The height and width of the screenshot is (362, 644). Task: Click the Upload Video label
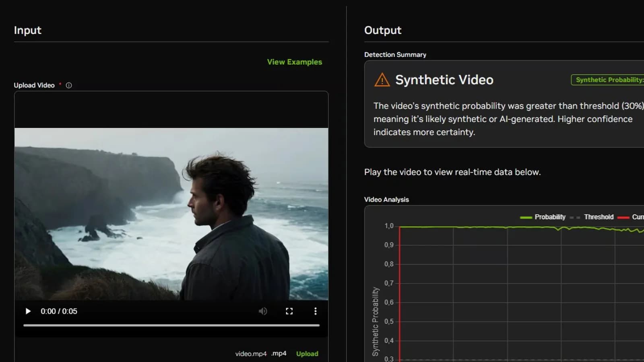pyautogui.click(x=34, y=85)
